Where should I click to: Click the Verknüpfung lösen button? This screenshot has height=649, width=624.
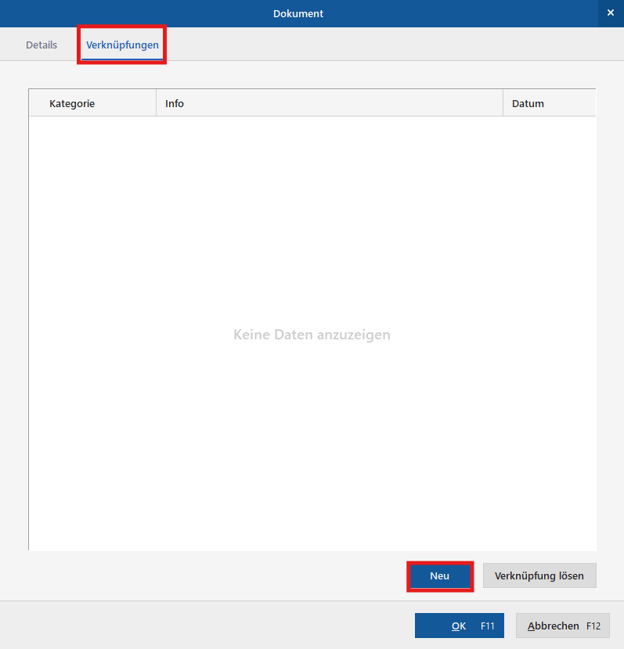539,576
